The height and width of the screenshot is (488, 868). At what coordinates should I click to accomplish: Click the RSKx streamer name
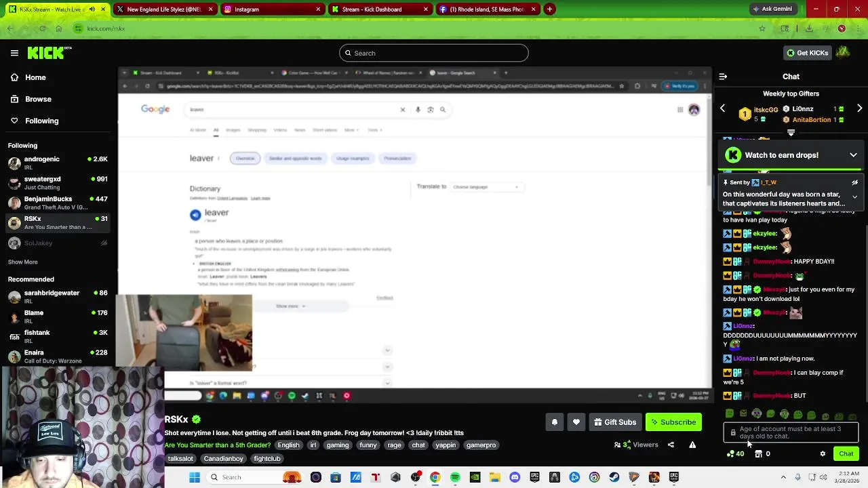point(176,420)
